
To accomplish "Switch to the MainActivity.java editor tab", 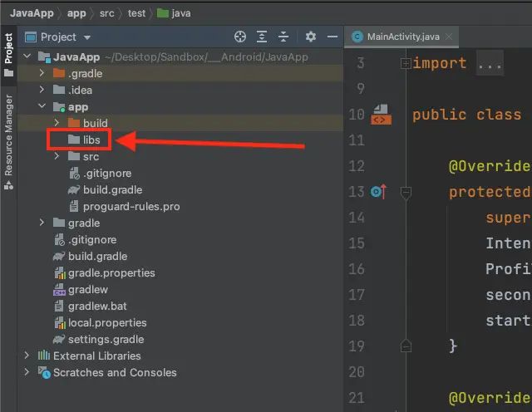I will pos(403,37).
